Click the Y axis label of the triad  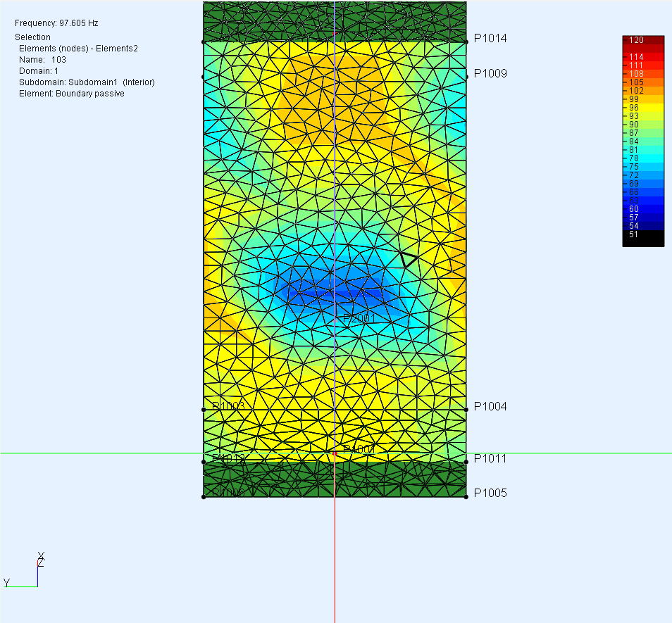6,582
